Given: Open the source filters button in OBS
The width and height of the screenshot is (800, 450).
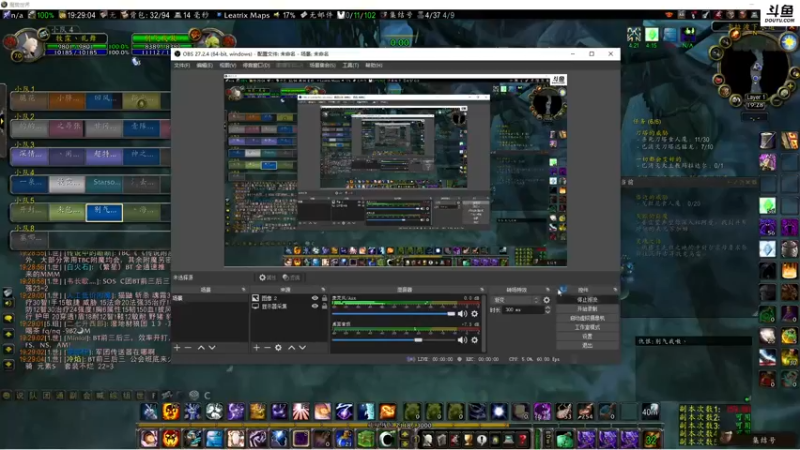Looking at the screenshot, I should (291, 278).
